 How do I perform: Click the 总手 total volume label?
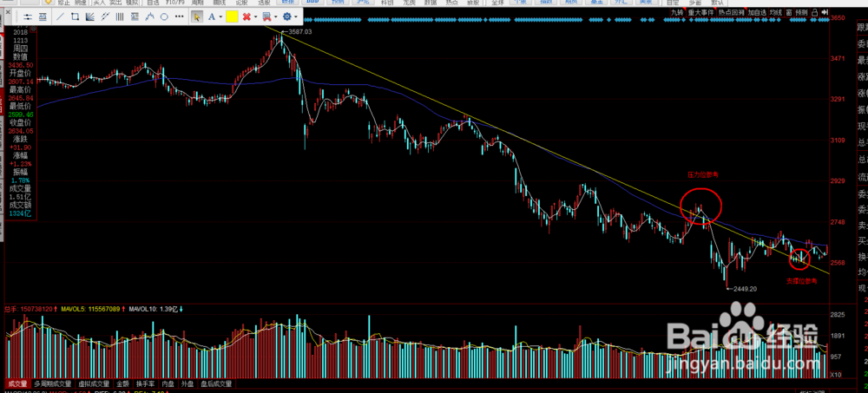point(28,309)
